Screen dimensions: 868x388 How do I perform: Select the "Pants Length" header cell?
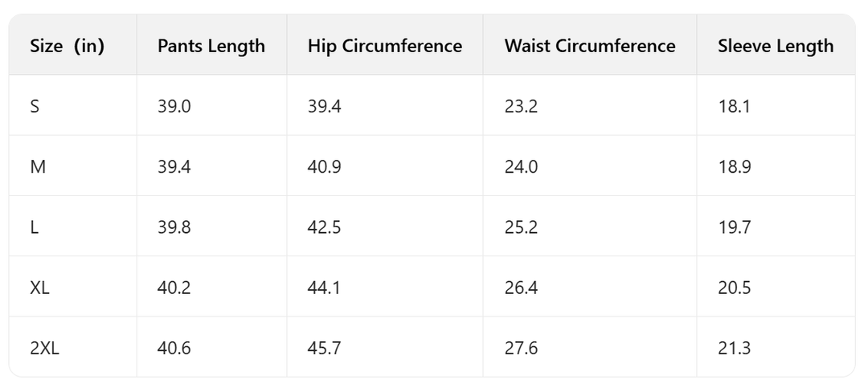pyautogui.click(x=211, y=47)
